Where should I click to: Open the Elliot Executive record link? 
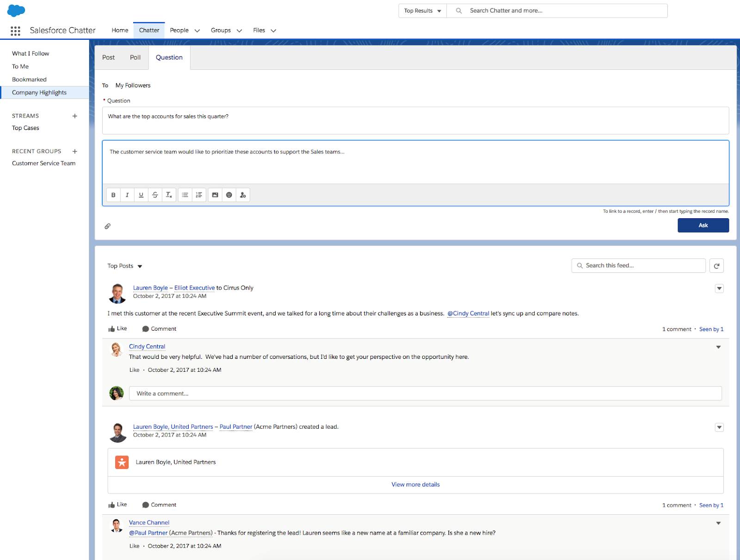tap(194, 288)
